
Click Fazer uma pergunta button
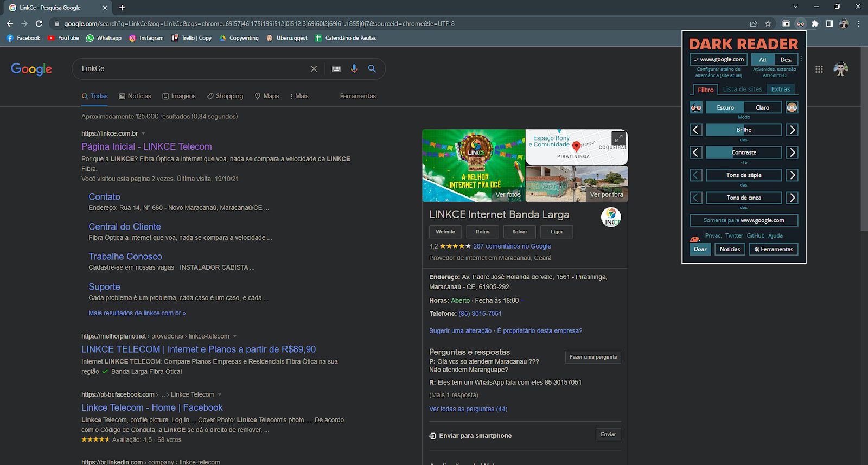pos(593,357)
